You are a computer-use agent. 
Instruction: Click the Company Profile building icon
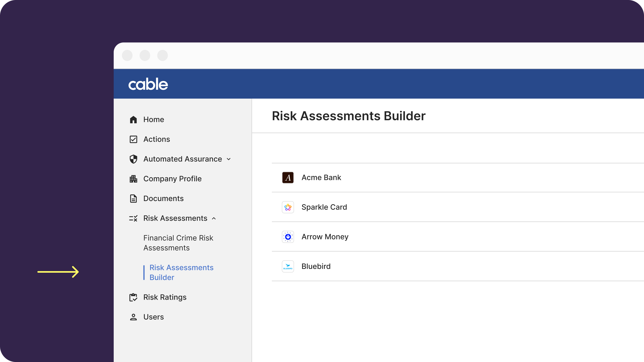tap(133, 179)
